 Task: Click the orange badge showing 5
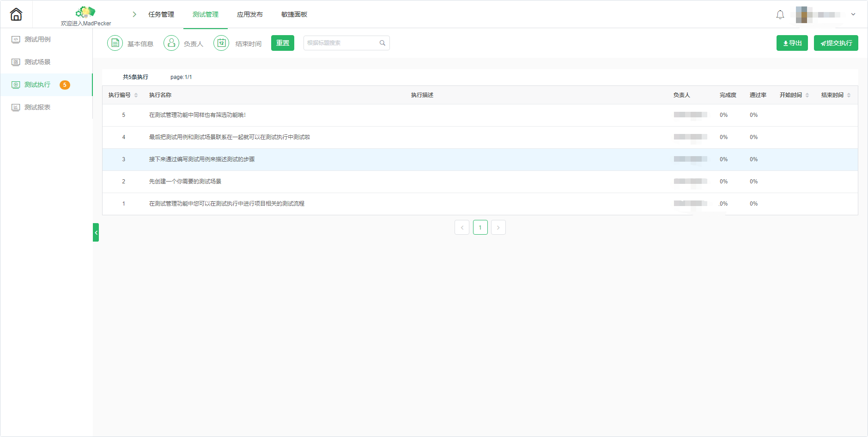click(65, 85)
